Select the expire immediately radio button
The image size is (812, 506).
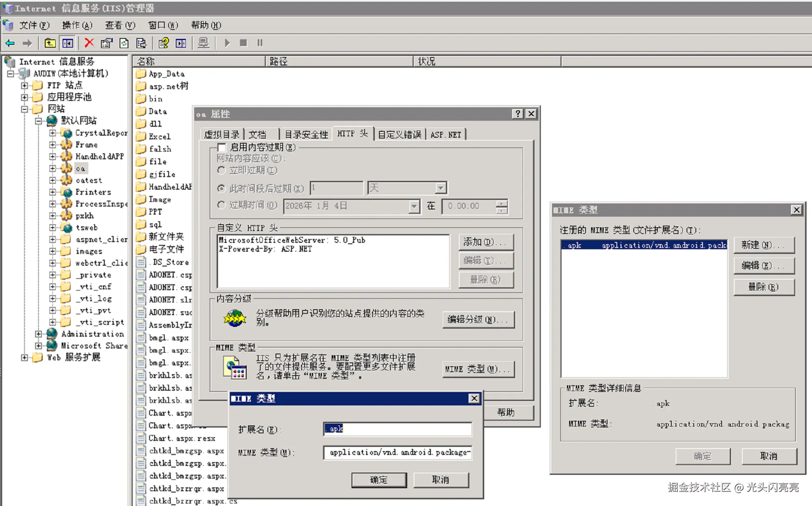tap(221, 170)
